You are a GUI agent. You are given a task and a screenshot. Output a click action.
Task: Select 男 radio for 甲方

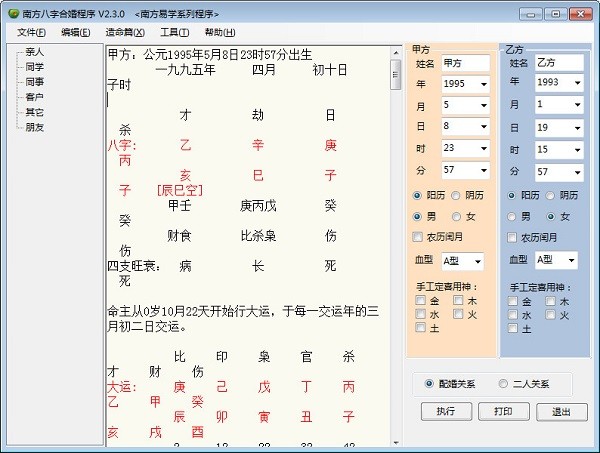click(417, 217)
